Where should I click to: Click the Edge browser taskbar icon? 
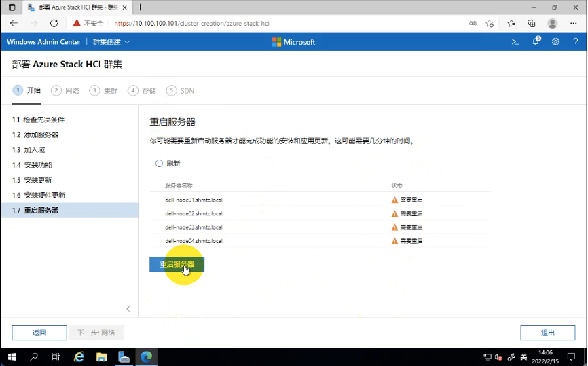point(146,356)
